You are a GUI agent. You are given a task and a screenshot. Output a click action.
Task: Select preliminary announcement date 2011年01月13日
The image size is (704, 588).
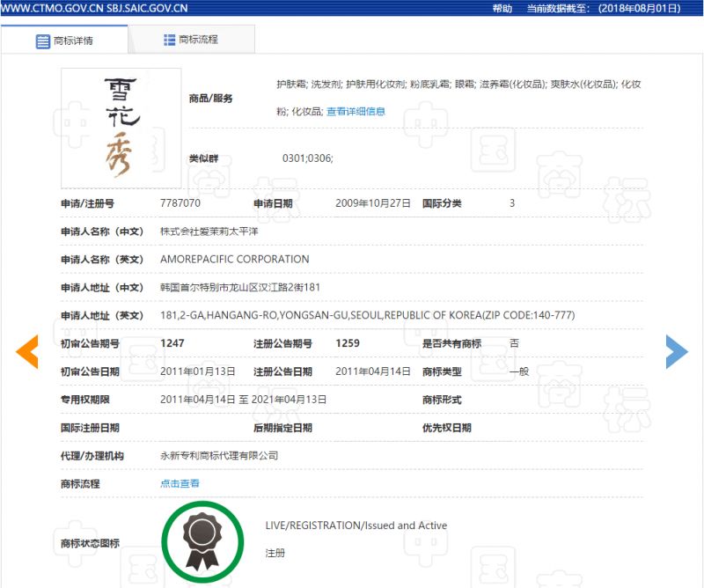(197, 371)
